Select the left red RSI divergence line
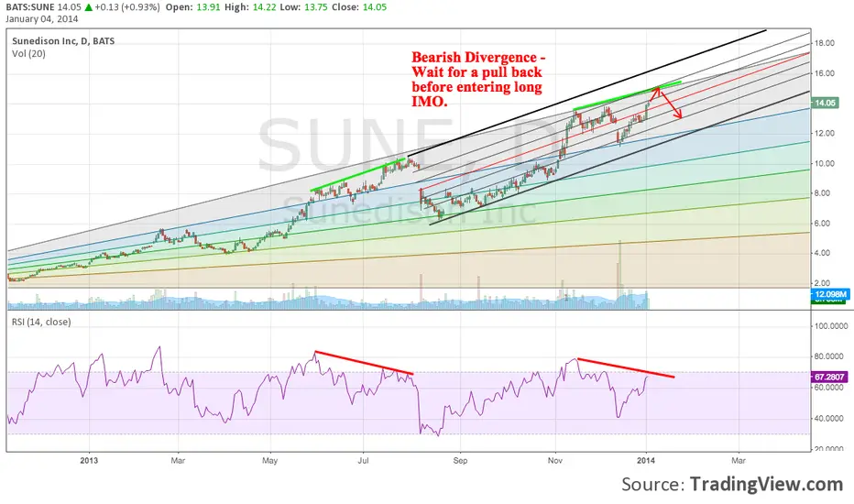Viewport: 854px width, 504px height. (364, 363)
